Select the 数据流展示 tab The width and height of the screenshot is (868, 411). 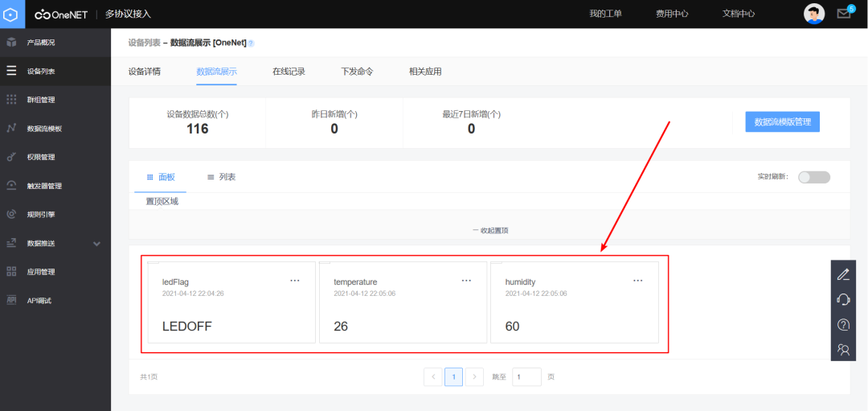point(216,72)
